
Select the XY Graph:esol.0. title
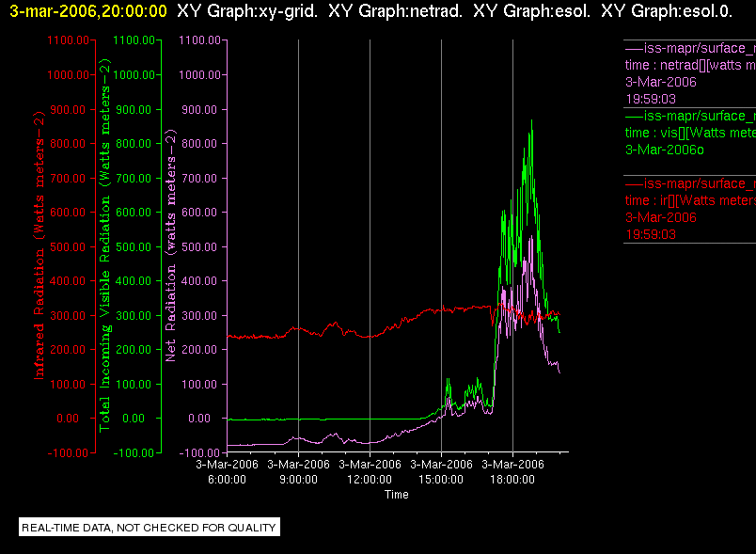[x=667, y=11]
